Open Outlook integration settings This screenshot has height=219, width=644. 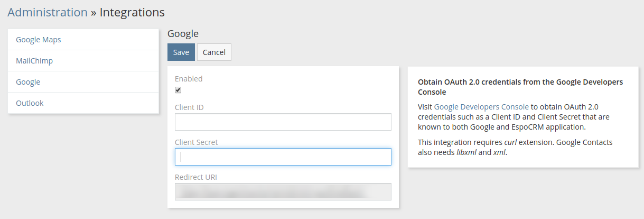tap(83, 103)
